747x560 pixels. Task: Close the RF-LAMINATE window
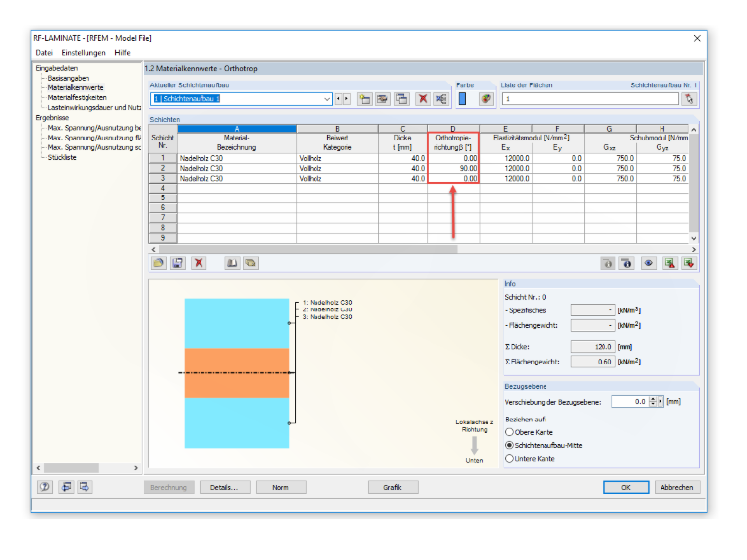(x=697, y=38)
